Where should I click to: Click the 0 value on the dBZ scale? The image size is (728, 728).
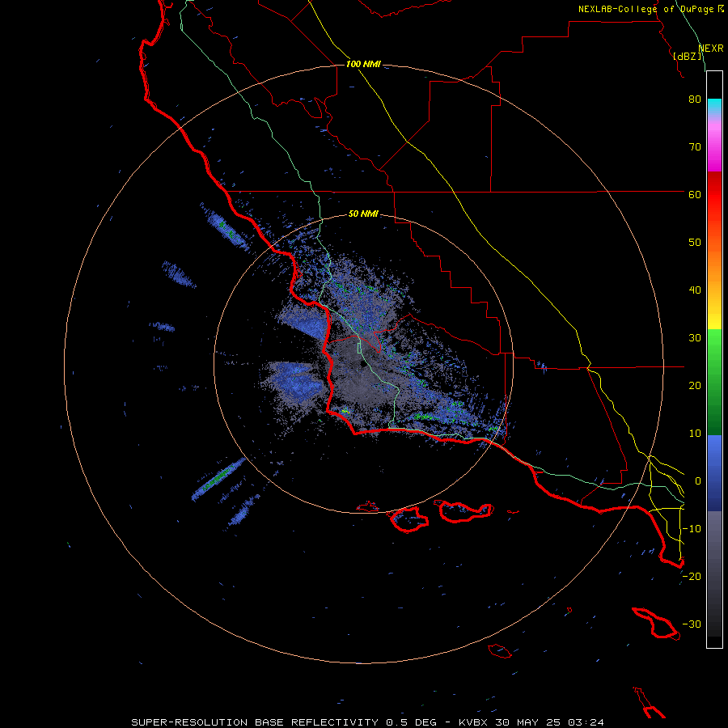coord(698,481)
